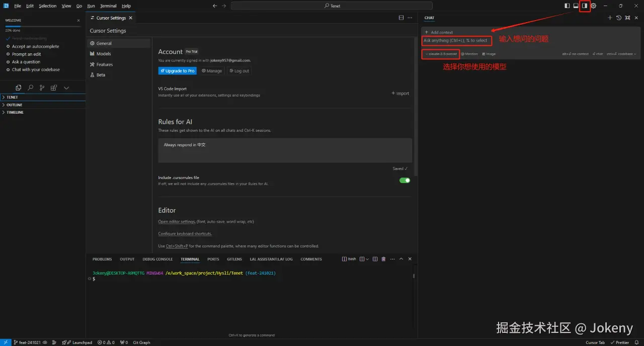Open the Selection menu
This screenshot has height=346, width=644.
(x=48, y=6)
